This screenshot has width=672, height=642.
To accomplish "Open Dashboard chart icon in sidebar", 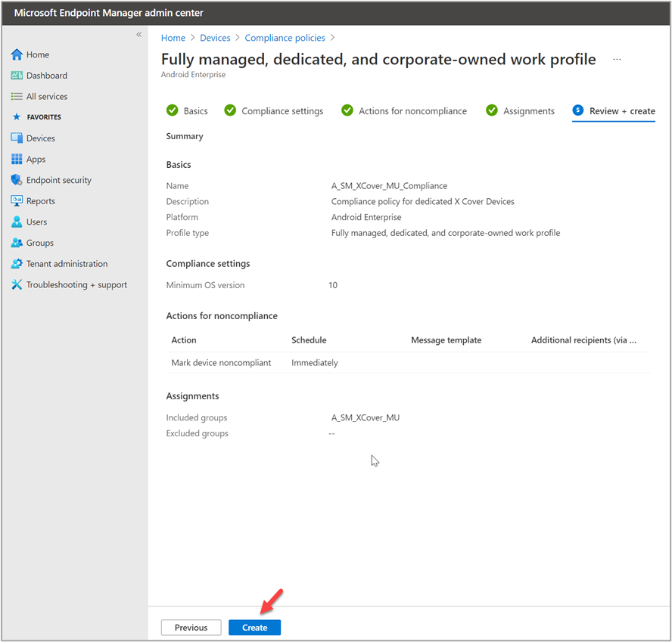I will point(17,76).
